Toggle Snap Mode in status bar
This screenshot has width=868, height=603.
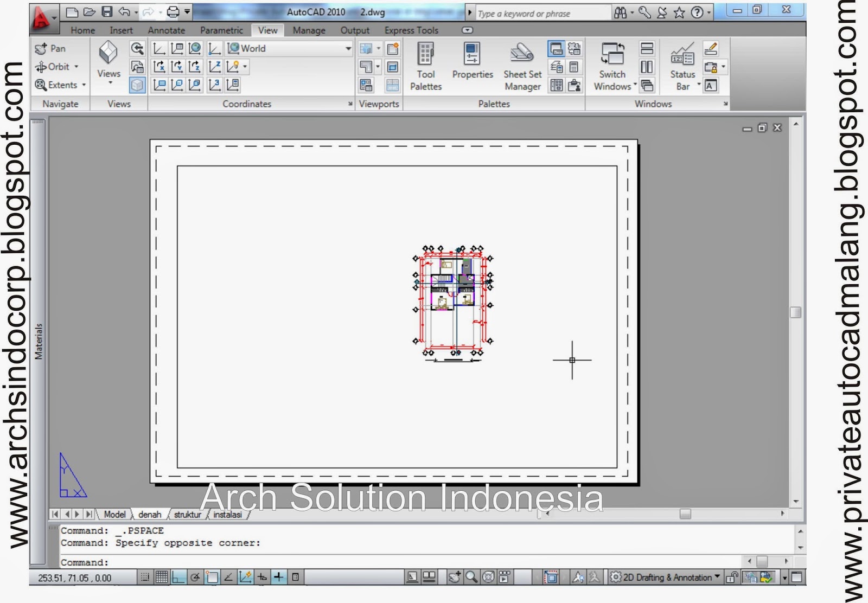click(x=145, y=577)
